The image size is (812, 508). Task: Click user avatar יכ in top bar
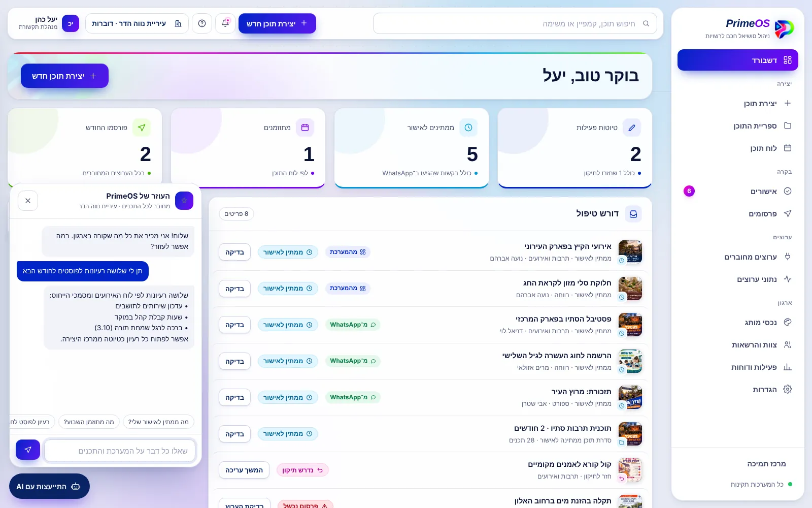pos(71,23)
